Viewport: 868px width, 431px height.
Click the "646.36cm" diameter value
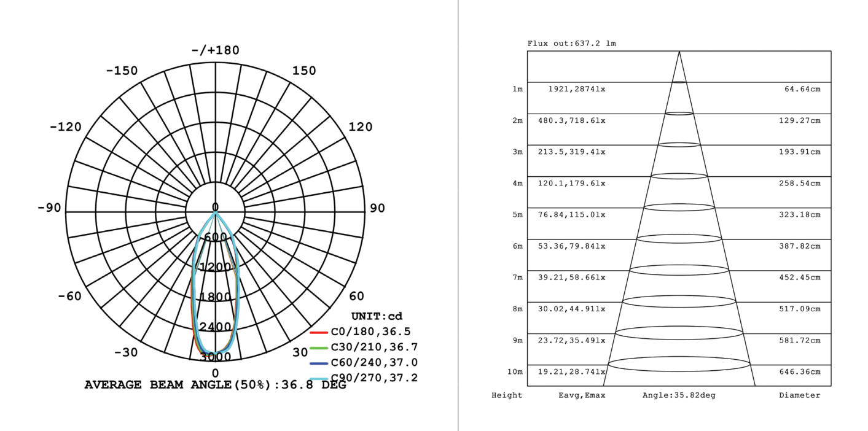point(800,371)
